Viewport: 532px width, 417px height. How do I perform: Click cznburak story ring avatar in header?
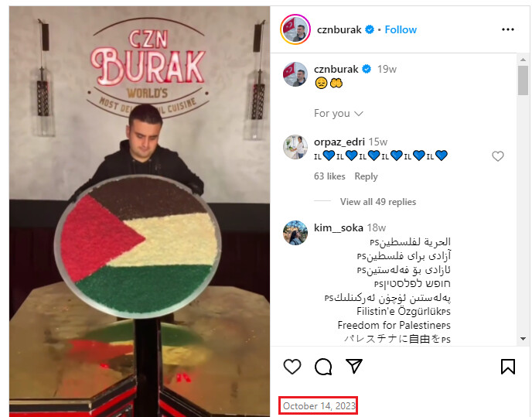click(x=295, y=29)
